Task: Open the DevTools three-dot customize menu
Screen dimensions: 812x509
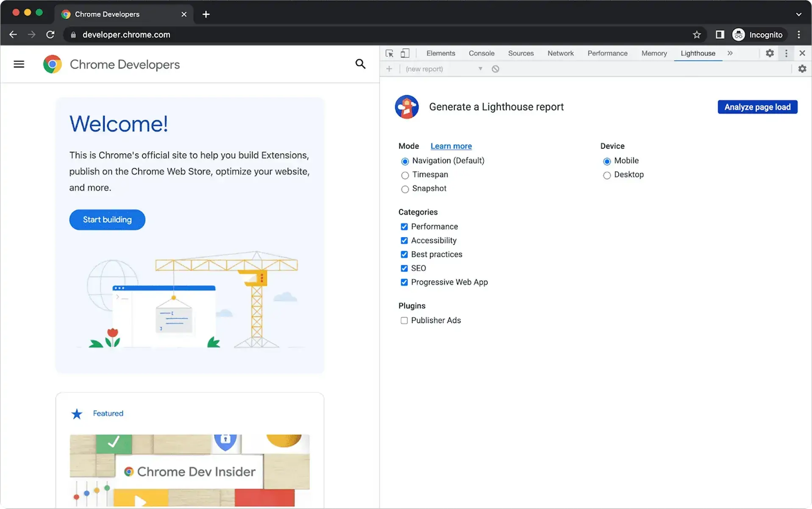Action: point(786,53)
